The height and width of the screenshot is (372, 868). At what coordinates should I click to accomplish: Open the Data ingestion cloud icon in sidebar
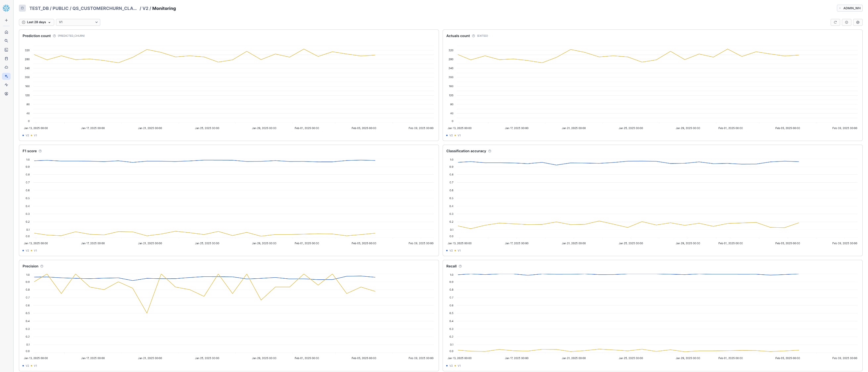pos(6,67)
